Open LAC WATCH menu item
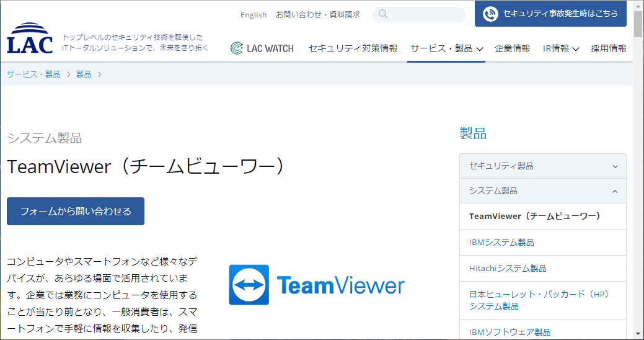The height and width of the screenshot is (340, 644). [x=262, y=48]
